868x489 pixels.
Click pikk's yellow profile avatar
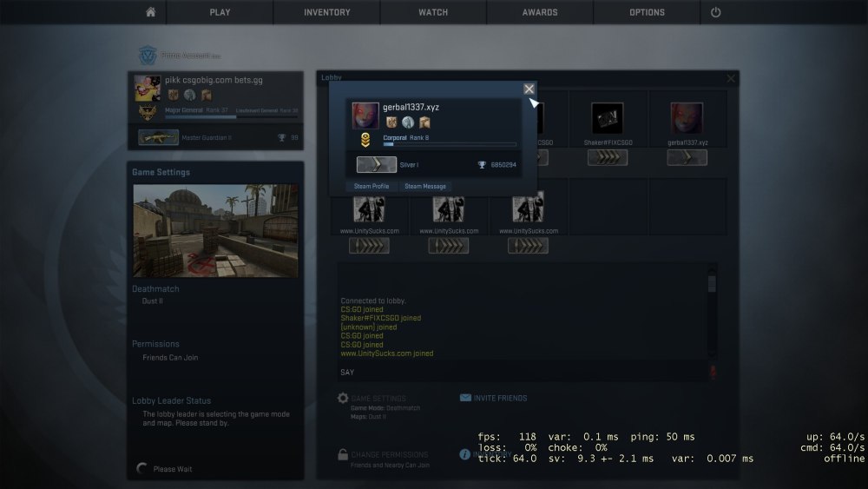point(148,88)
